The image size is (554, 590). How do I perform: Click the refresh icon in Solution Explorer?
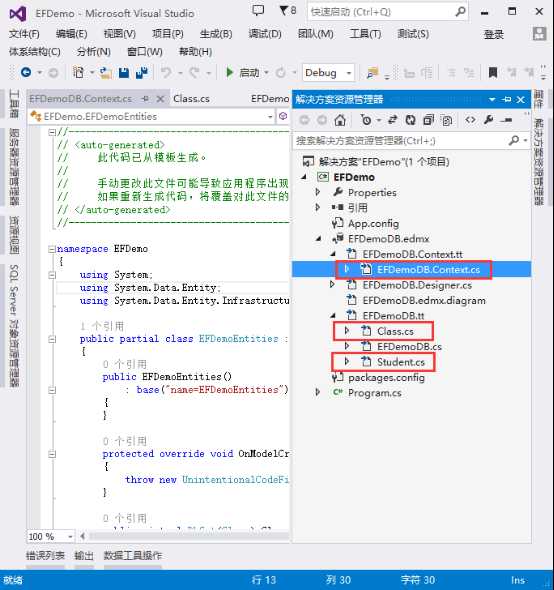(x=410, y=120)
